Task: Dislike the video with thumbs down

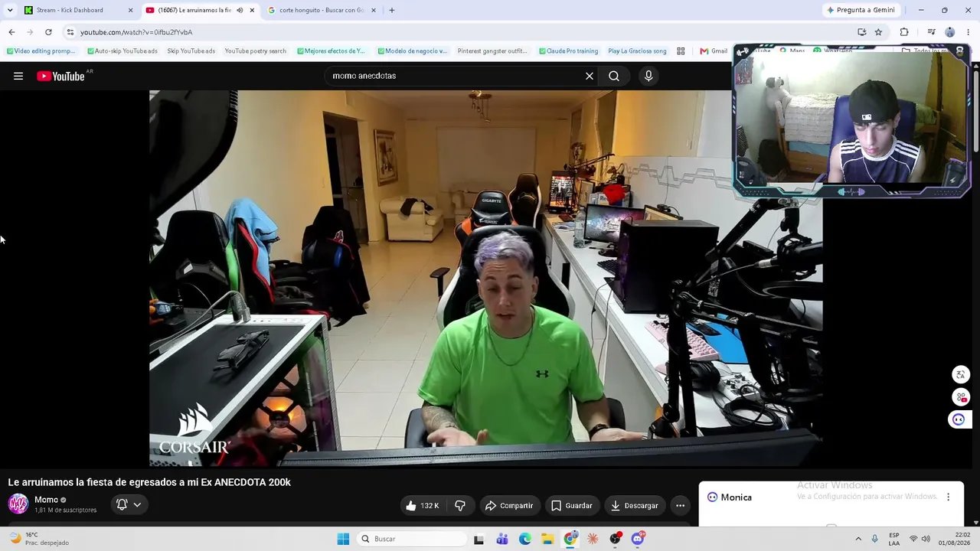Action: [460, 505]
